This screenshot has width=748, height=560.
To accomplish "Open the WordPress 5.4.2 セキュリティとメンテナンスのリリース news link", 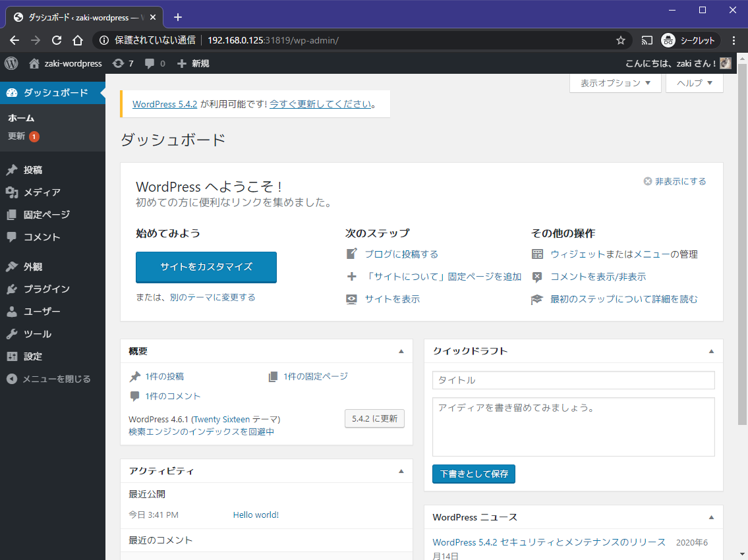I will point(549,542).
